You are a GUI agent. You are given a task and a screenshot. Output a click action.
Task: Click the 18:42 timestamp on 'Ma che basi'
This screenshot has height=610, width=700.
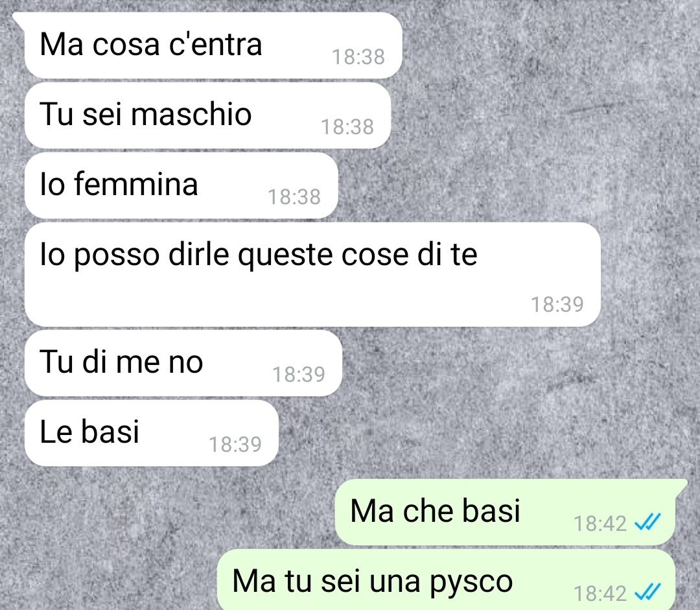coord(600,524)
